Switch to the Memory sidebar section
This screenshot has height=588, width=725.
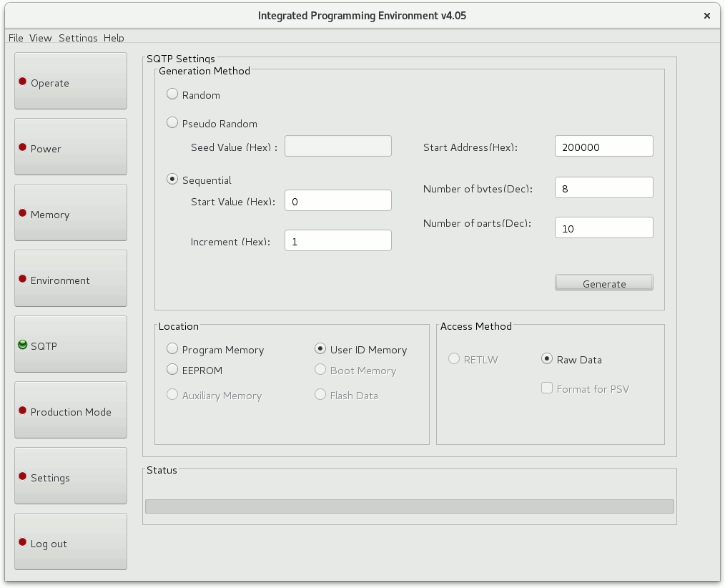coord(71,213)
